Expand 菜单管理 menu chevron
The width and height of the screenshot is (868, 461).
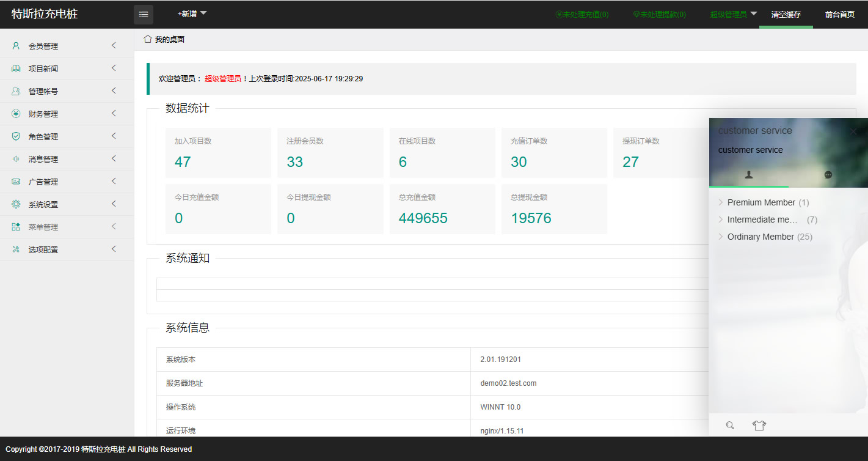pyautogui.click(x=114, y=226)
